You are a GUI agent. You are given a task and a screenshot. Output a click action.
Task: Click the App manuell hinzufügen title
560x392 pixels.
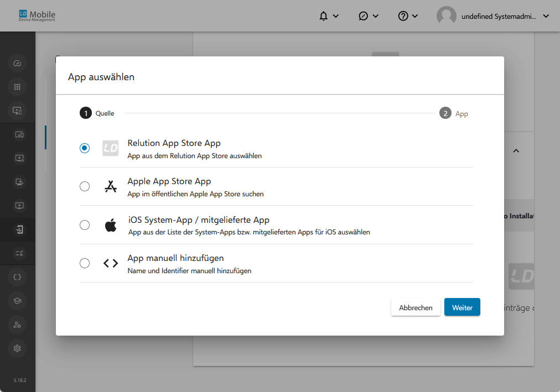pos(176,258)
